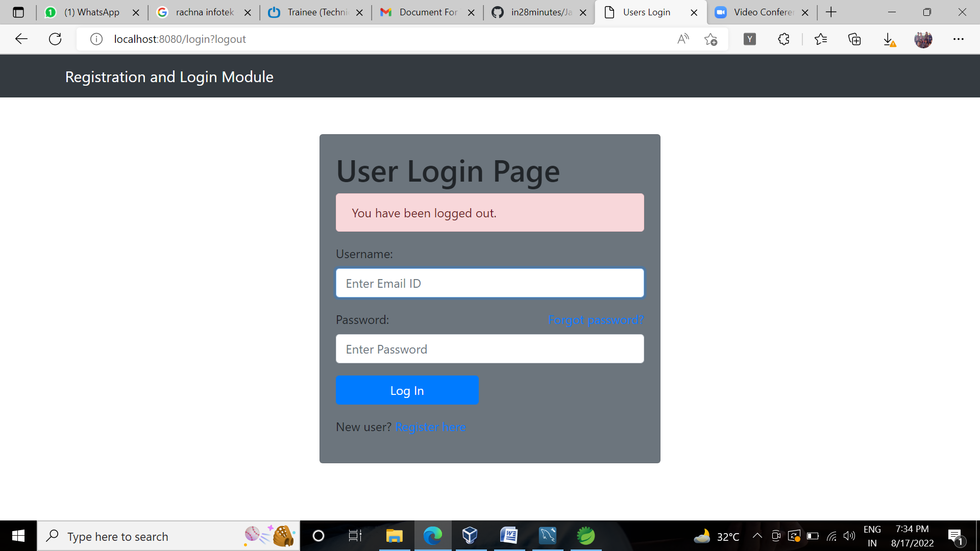
Task: Go back to the previous page
Action: (20, 39)
